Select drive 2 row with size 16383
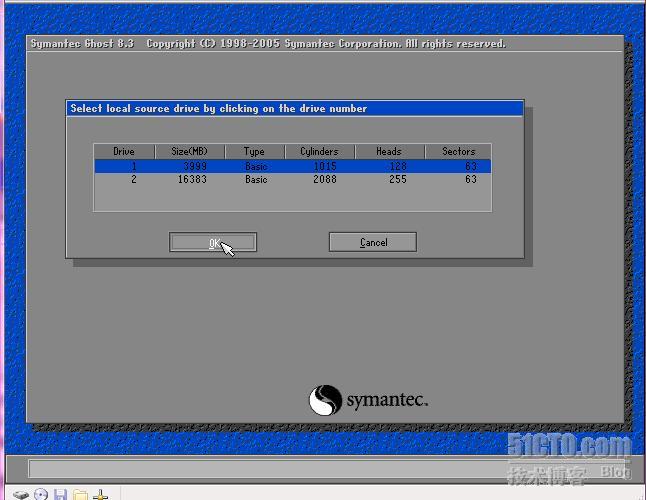 (x=293, y=180)
